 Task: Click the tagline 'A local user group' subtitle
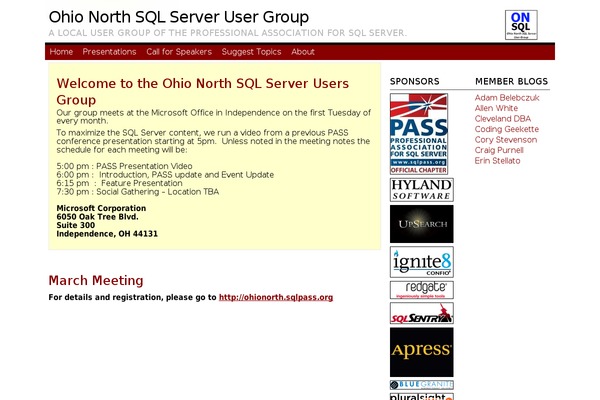pyautogui.click(x=228, y=33)
